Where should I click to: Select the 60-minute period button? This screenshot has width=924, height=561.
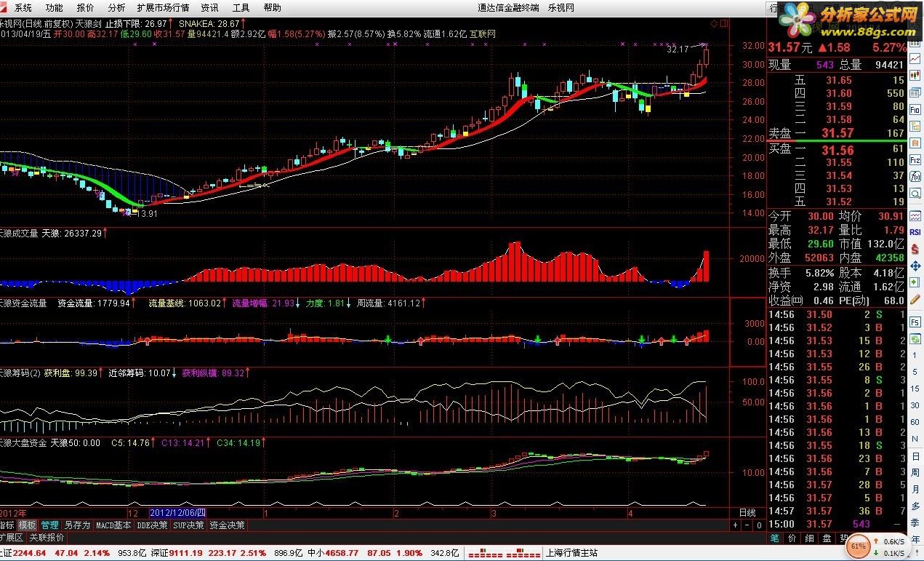click(915, 422)
